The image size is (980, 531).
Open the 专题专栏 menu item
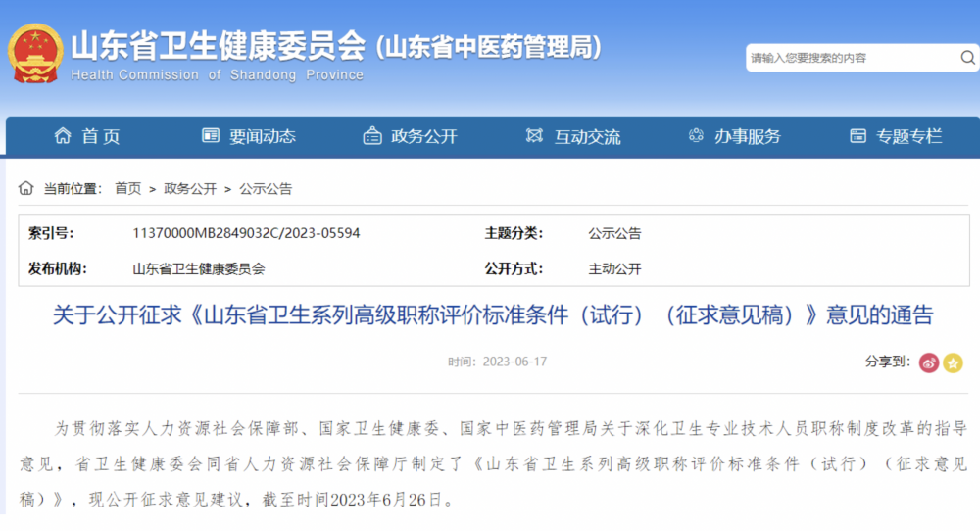click(x=909, y=136)
